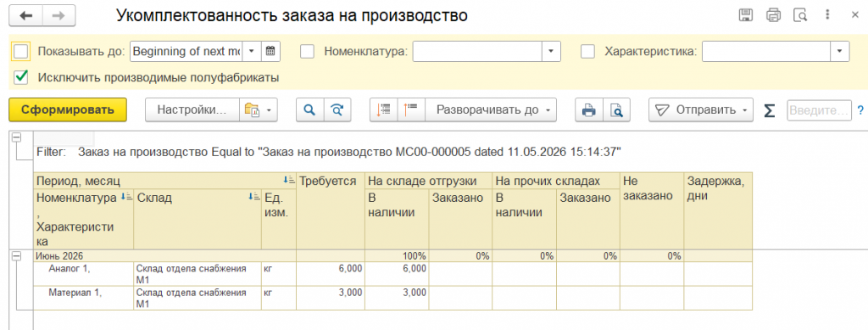Go back with the left arrow button
This screenshot has width=868, height=330.
(x=26, y=16)
